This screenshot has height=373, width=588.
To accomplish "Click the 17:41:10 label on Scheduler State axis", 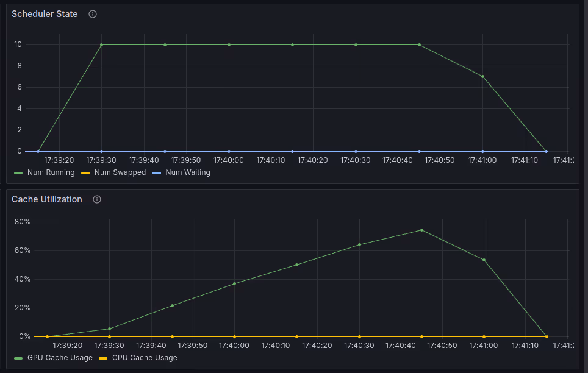I will [x=525, y=160].
